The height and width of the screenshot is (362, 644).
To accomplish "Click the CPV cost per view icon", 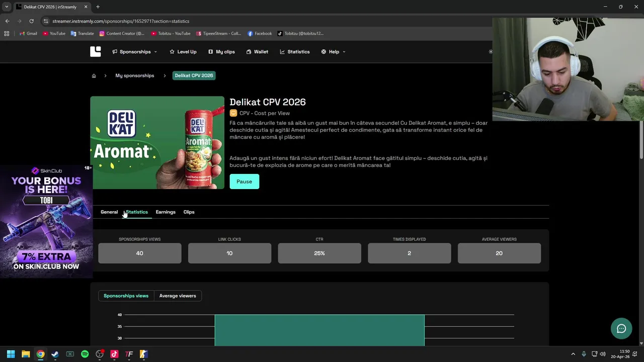I will [233, 113].
